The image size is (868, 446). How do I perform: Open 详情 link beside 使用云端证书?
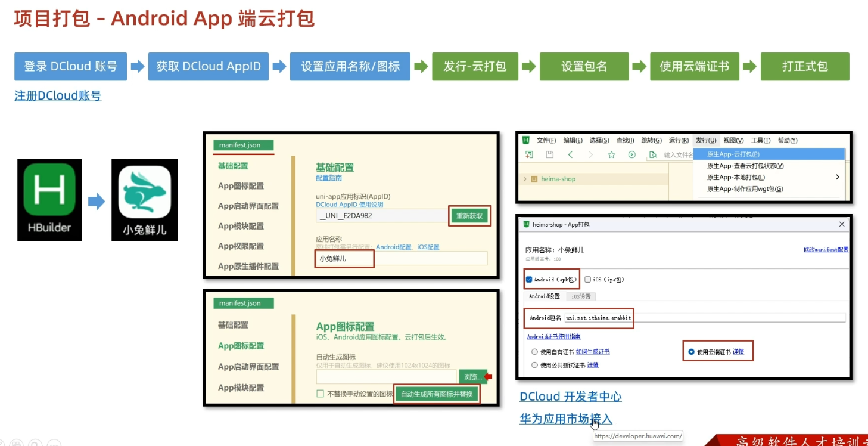[738, 352]
